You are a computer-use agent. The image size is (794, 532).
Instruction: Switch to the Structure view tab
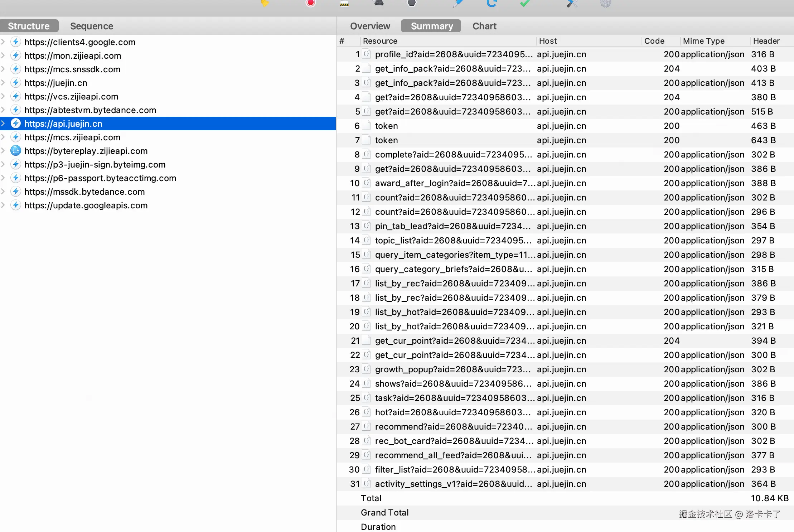click(29, 26)
